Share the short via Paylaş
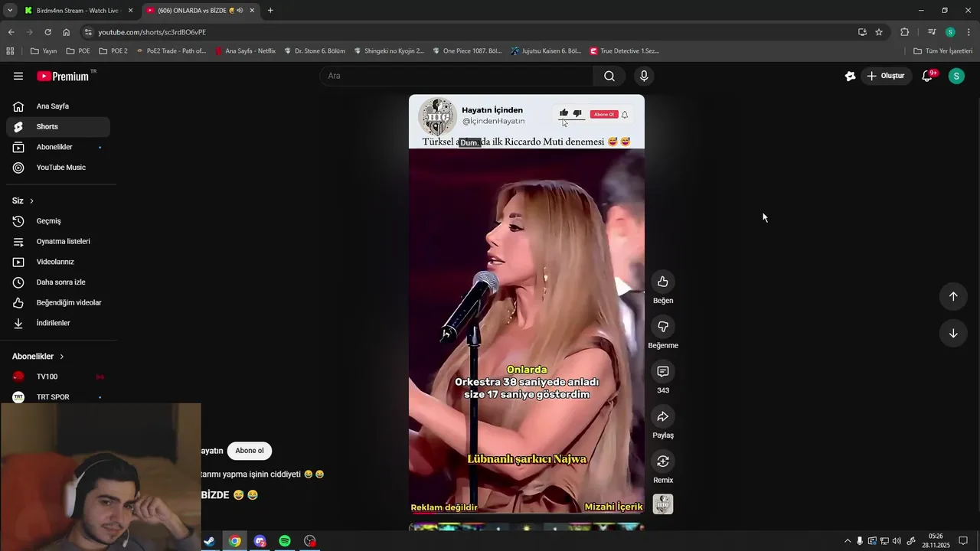980x551 pixels. (663, 416)
